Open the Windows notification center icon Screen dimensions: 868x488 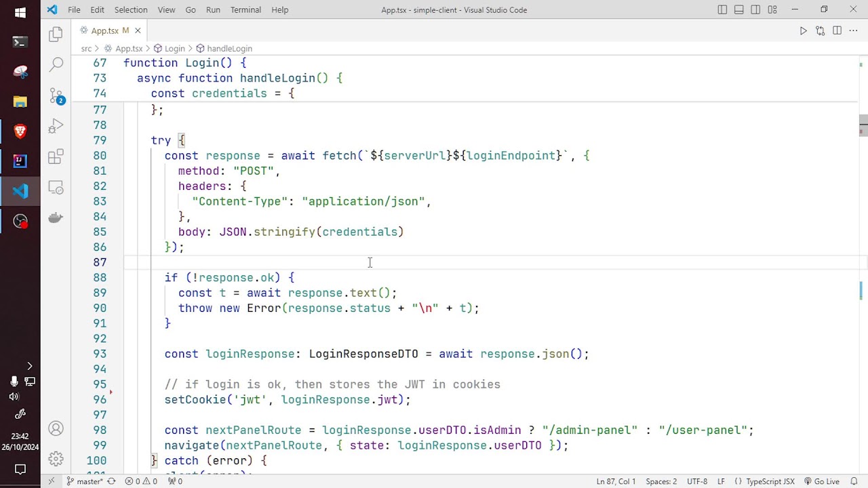click(20, 469)
